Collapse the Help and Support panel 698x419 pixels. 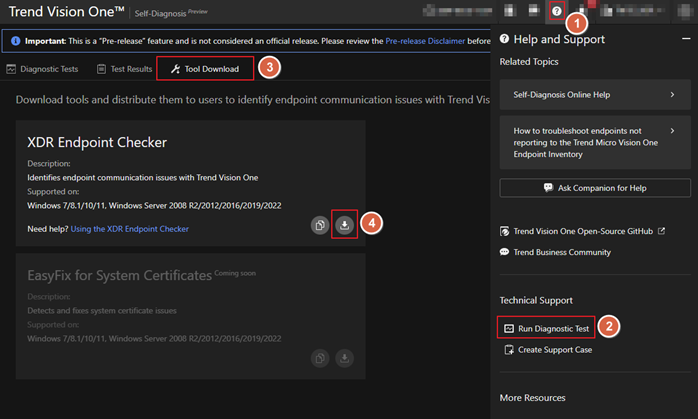point(686,38)
